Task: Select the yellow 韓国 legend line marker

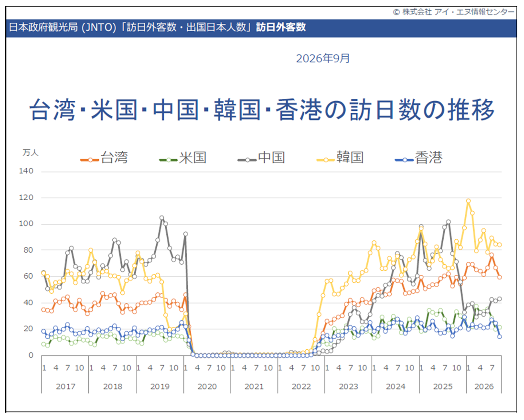Action: pos(325,160)
